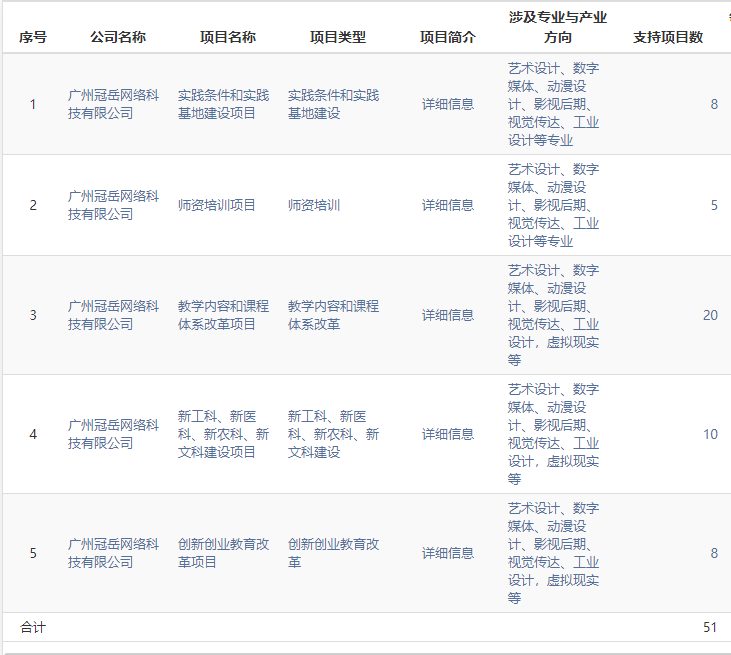Image resolution: width=731 pixels, height=655 pixels.
Task: Click company name in row 2
Action: click(113, 205)
